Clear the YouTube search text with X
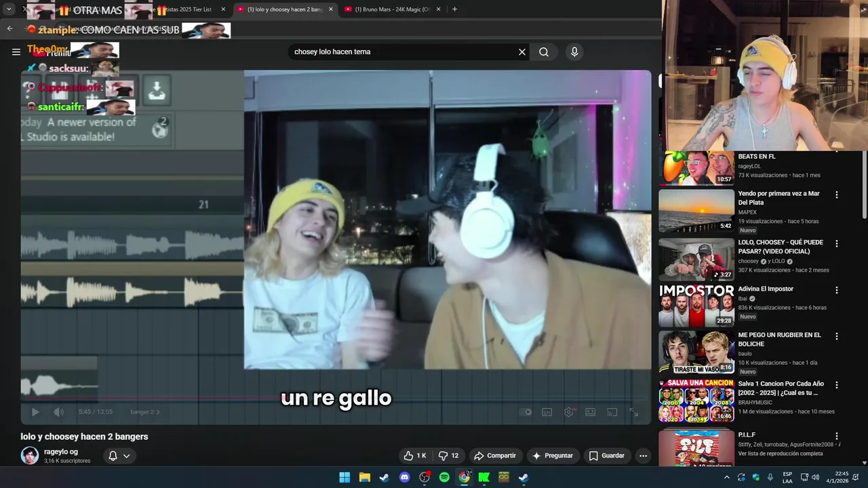 point(522,52)
